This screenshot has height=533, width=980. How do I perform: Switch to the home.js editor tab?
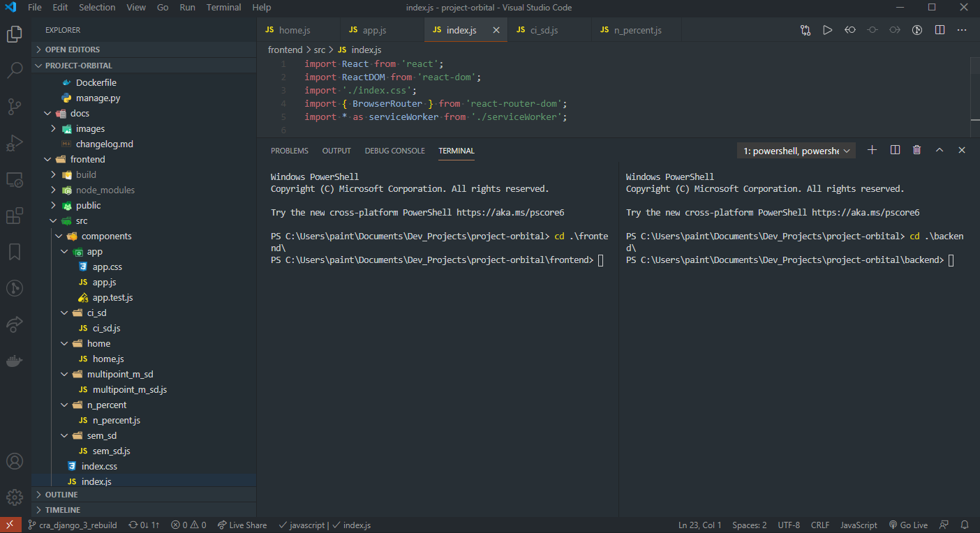pyautogui.click(x=298, y=30)
